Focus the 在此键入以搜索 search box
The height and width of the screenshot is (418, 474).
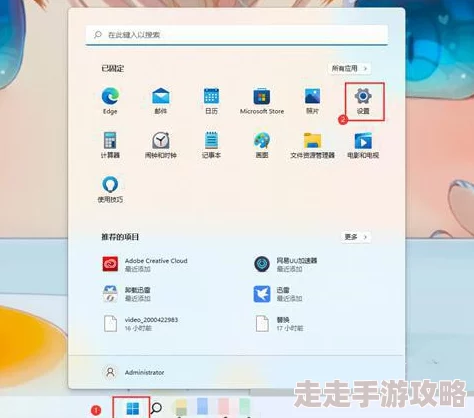237,35
